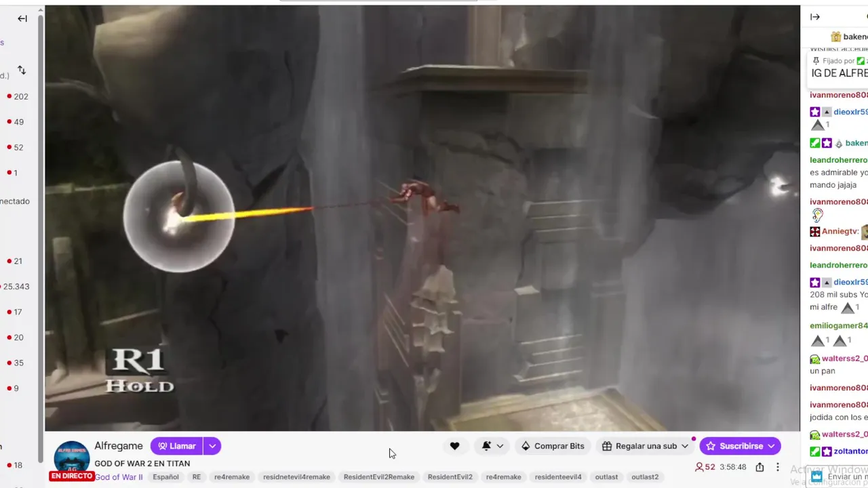This screenshot has height=488, width=868.
Task: Click the share icon below the video
Action: point(759,467)
